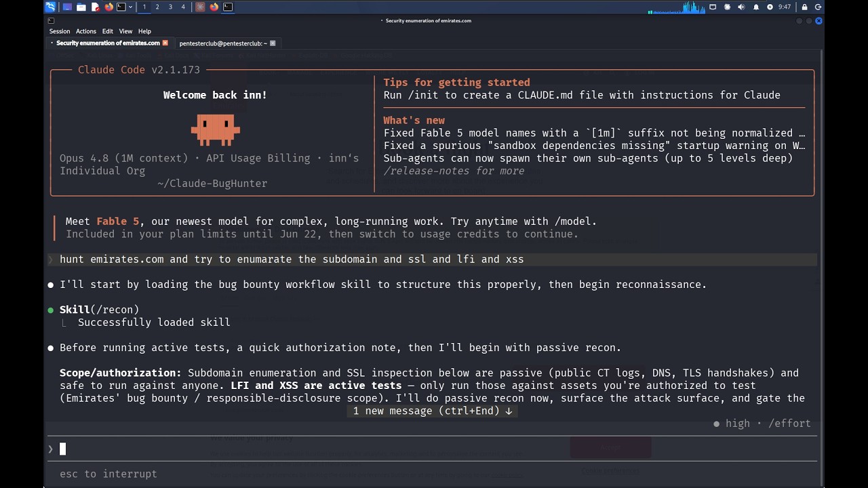Click the '/release-notes for more' text
Viewport: 868px width, 488px height.
point(454,171)
